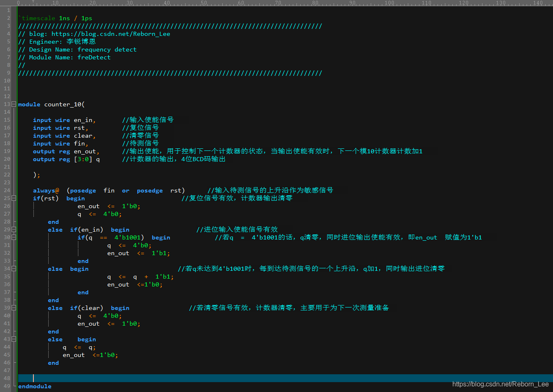The image size is (553, 392).
Task: Collapse the if(q == 4'b1001) begin fold marker
Action: [x=14, y=237]
